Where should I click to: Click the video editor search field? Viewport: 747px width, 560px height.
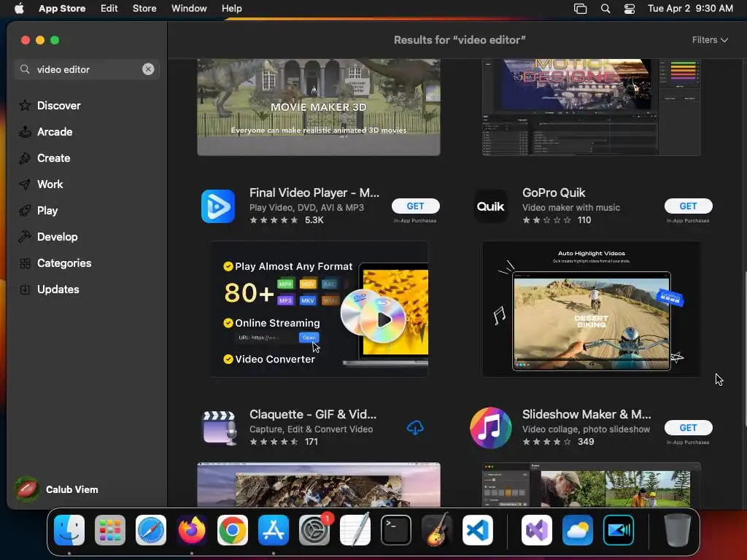pyautogui.click(x=87, y=69)
